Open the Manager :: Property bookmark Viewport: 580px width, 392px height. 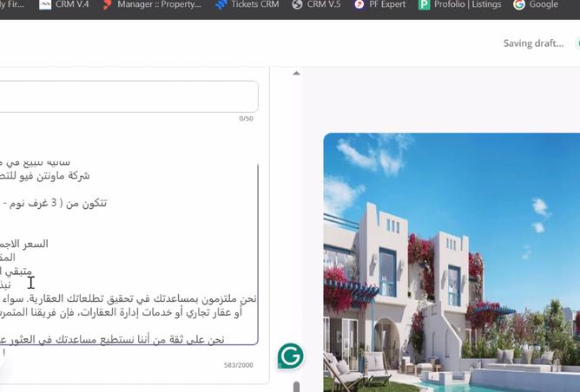[153, 4]
